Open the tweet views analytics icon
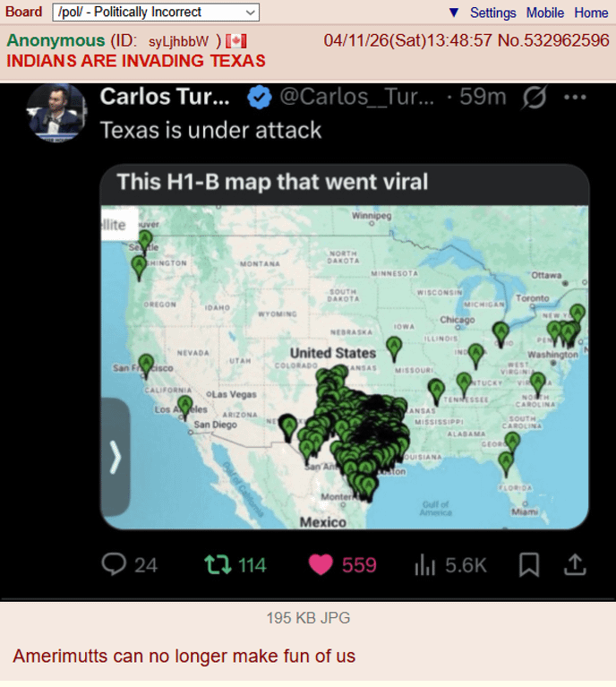This screenshot has height=687, width=616. tap(424, 564)
